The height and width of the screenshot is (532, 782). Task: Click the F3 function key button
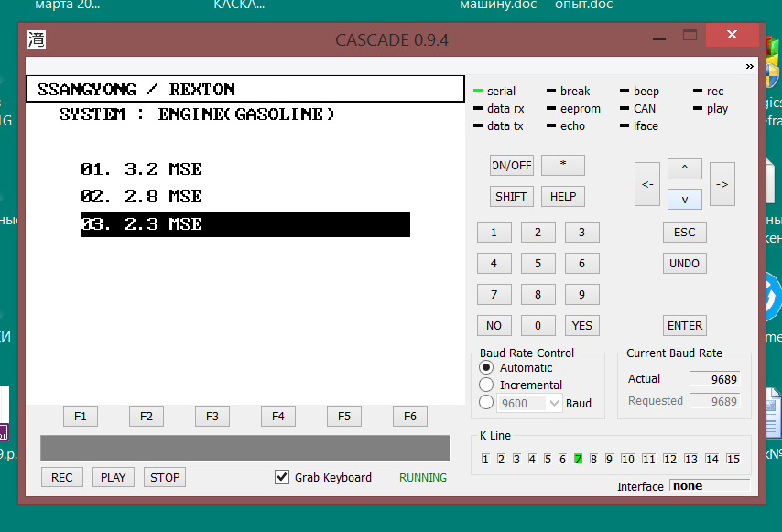(x=212, y=417)
